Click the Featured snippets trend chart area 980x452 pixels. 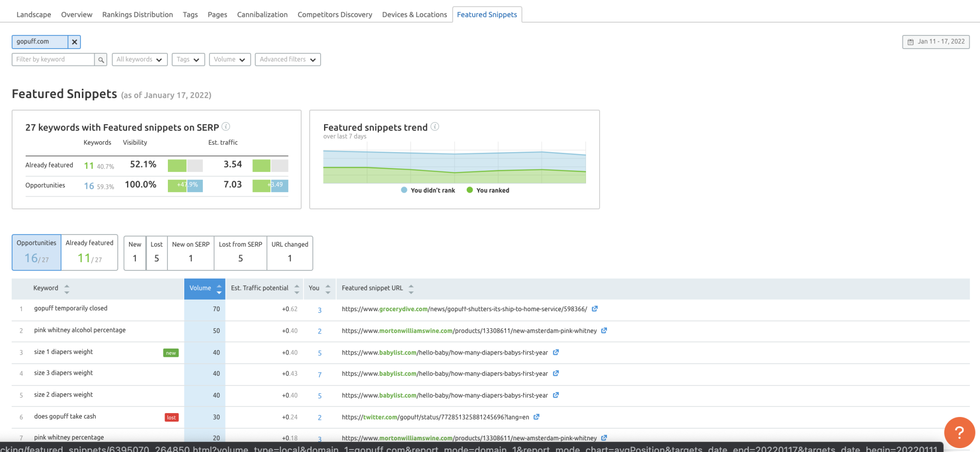[x=455, y=163]
